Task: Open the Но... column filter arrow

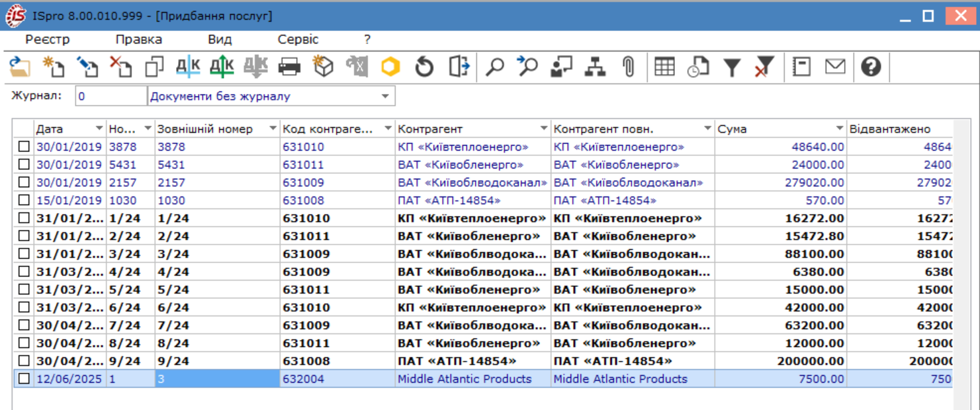Action: (148, 129)
